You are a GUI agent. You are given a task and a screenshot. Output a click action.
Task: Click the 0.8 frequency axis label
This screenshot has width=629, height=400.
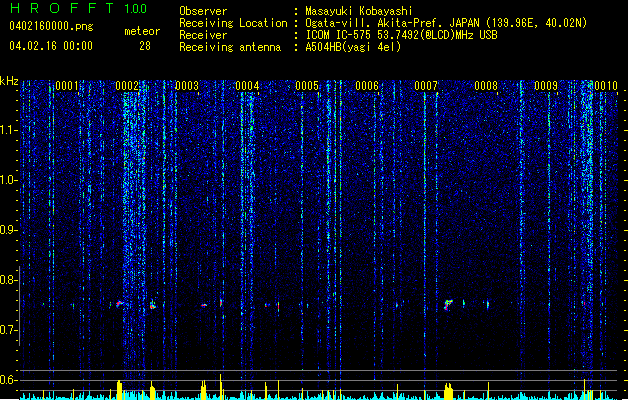tap(9, 280)
